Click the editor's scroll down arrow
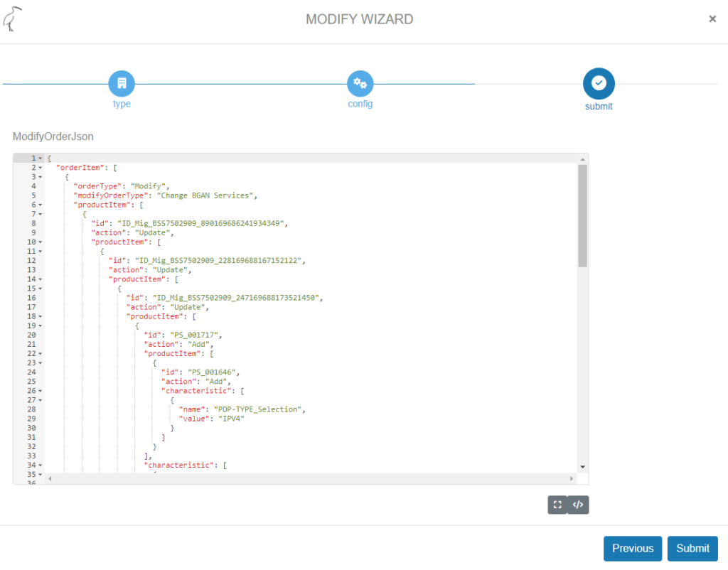 [x=582, y=466]
